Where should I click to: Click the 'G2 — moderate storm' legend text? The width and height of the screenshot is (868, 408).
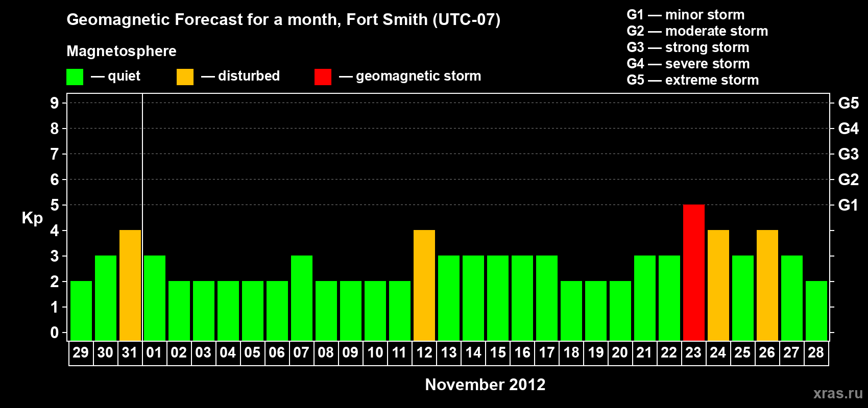697,31
